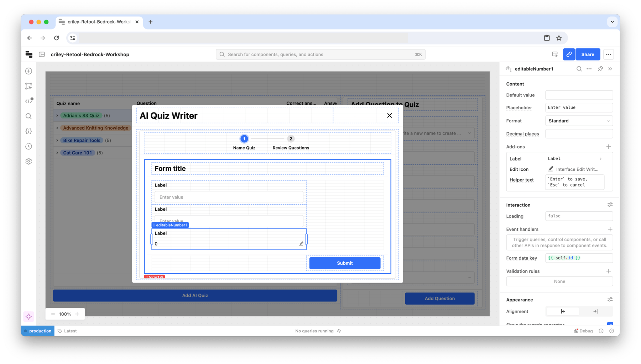Viewport: 641px width, 364px height.
Task: Select right alignment option
Action: coord(595,311)
